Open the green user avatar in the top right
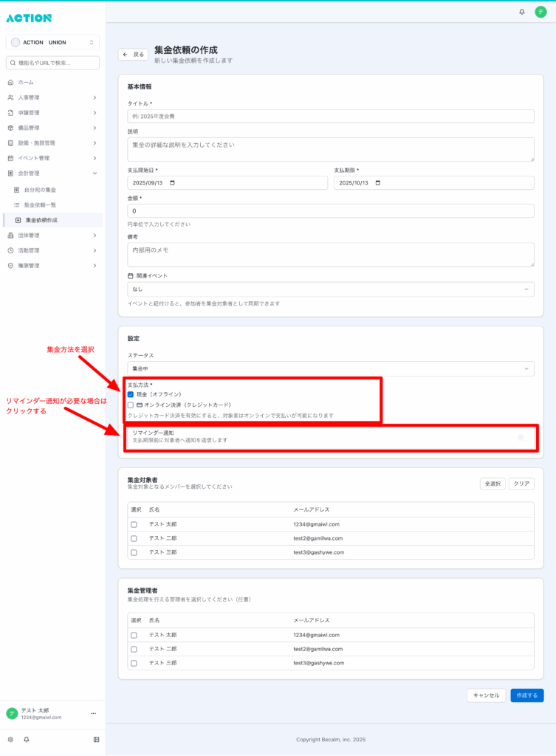This screenshot has width=556, height=756. point(540,12)
